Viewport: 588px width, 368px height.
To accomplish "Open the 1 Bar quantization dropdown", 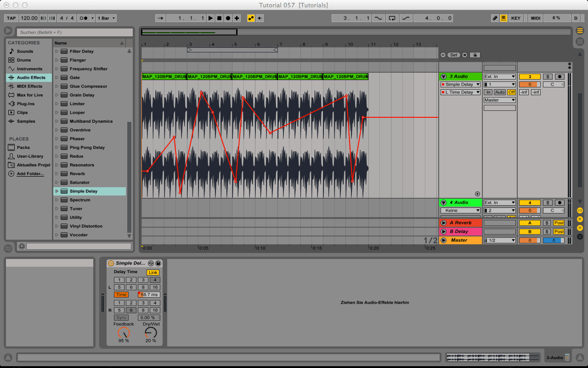I will pos(107,18).
